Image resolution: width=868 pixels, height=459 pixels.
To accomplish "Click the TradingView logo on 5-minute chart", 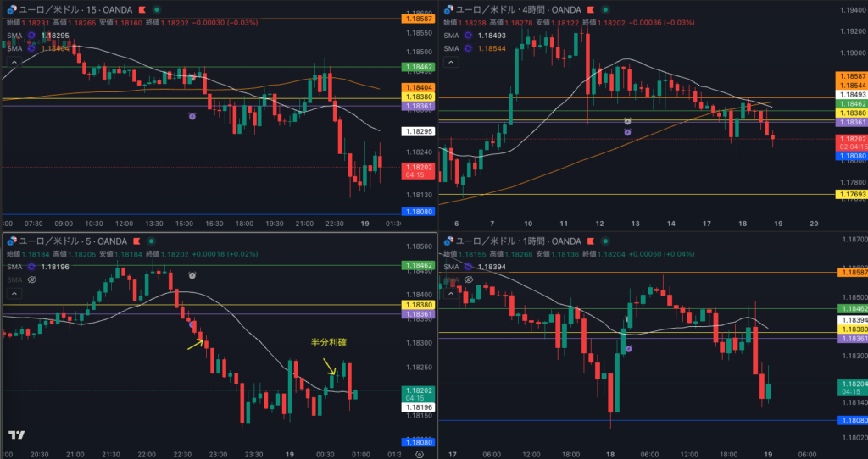I will (17, 435).
